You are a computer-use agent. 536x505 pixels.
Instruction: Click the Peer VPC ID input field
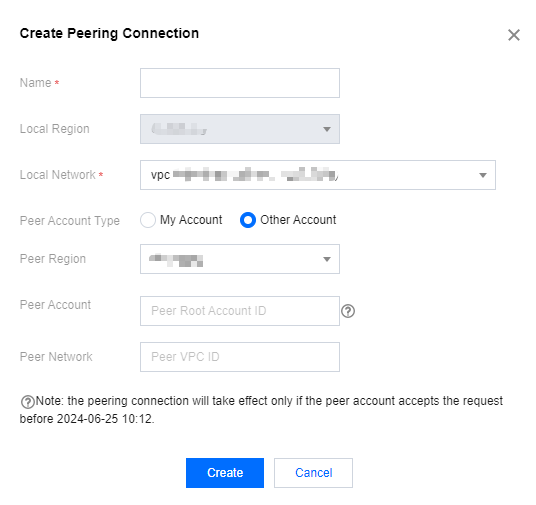(x=240, y=357)
